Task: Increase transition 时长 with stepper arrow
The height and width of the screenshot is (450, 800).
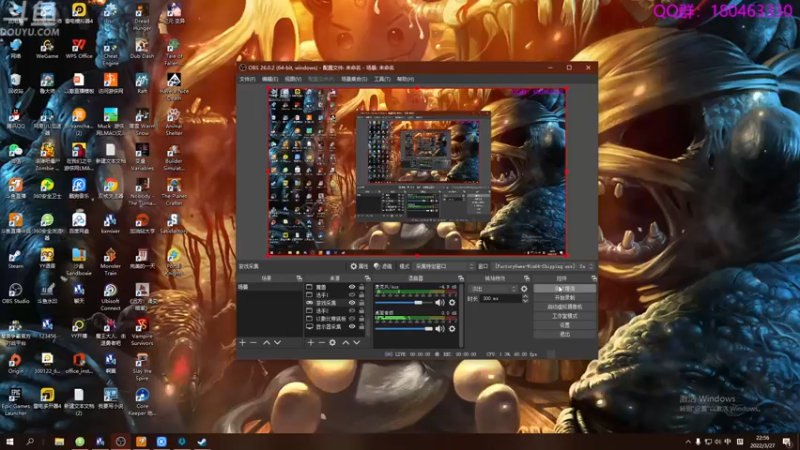Action: (x=526, y=296)
